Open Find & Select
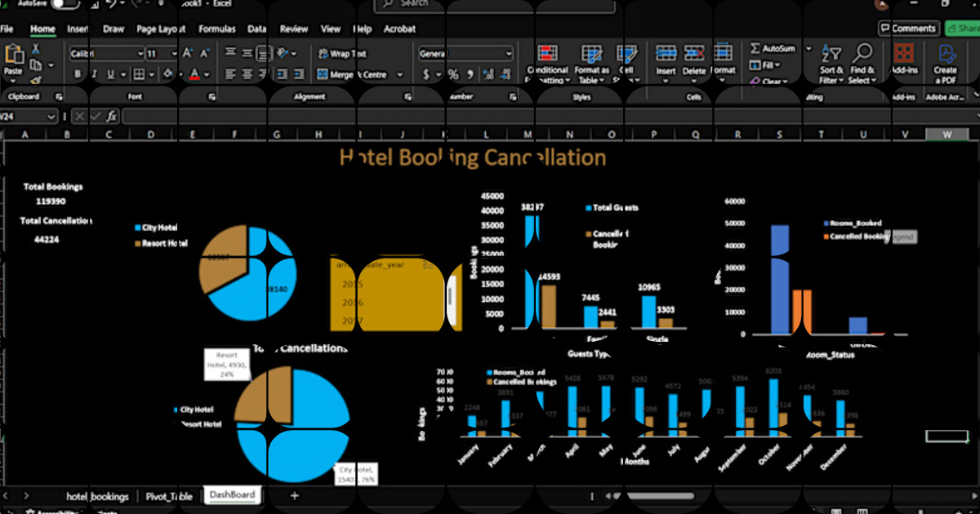Viewport: 980px width, 514px height. click(x=862, y=64)
